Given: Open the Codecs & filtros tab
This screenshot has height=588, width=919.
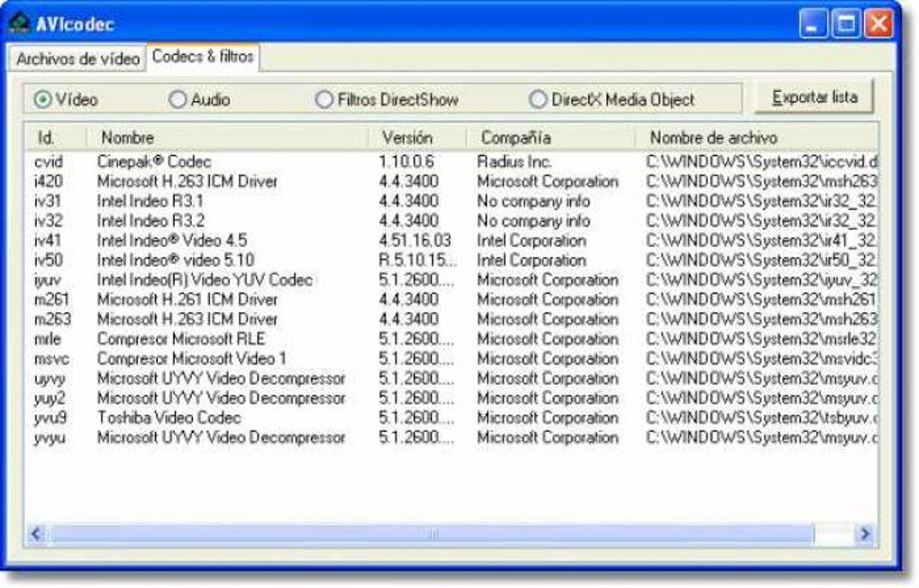Looking at the screenshot, I should pos(203,57).
